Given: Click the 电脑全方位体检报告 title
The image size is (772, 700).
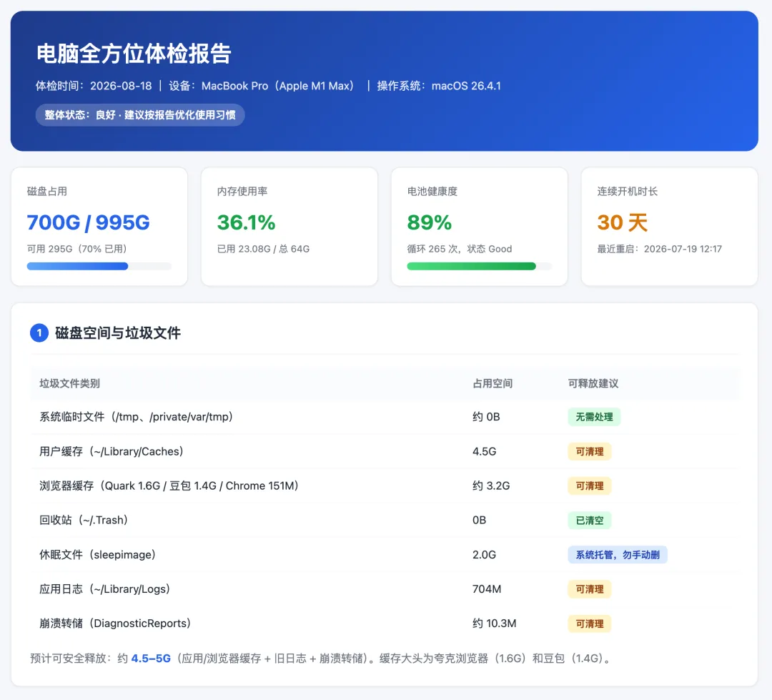Looking at the screenshot, I should click(x=134, y=54).
